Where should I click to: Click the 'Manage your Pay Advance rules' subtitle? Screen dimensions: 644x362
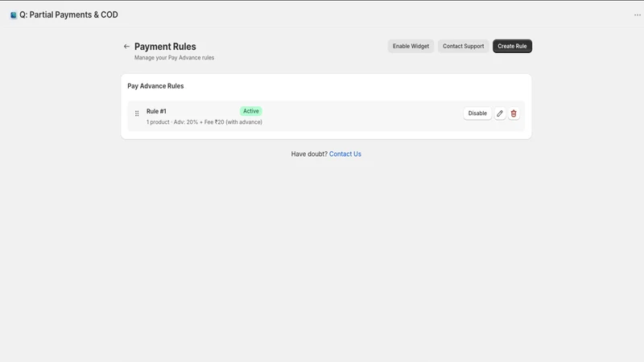tap(174, 58)
